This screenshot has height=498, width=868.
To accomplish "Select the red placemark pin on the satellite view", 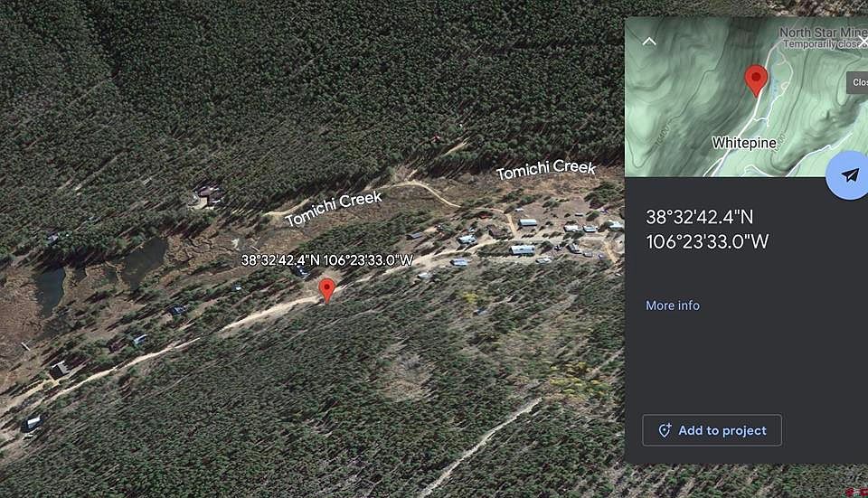I will tap(327, 291).
